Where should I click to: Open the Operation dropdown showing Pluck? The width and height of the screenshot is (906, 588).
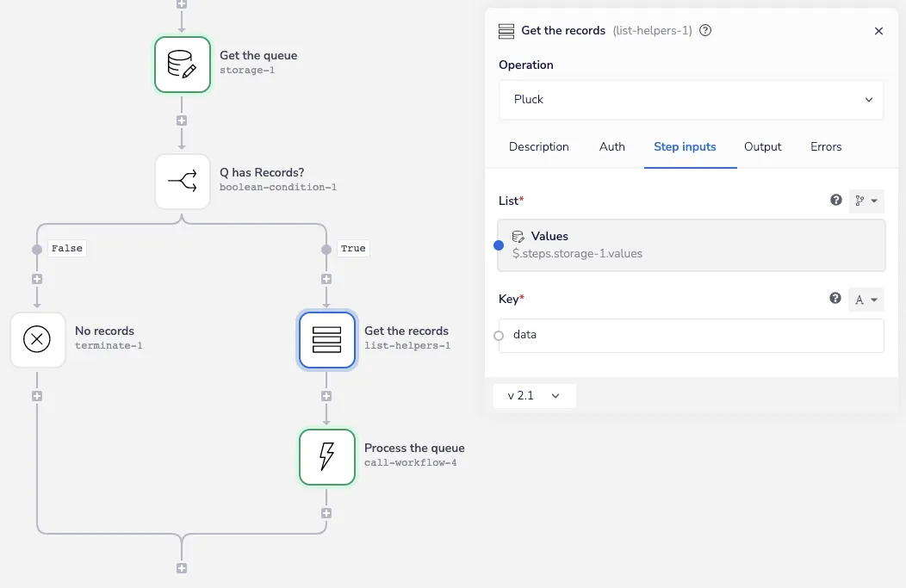click(691, 100)
